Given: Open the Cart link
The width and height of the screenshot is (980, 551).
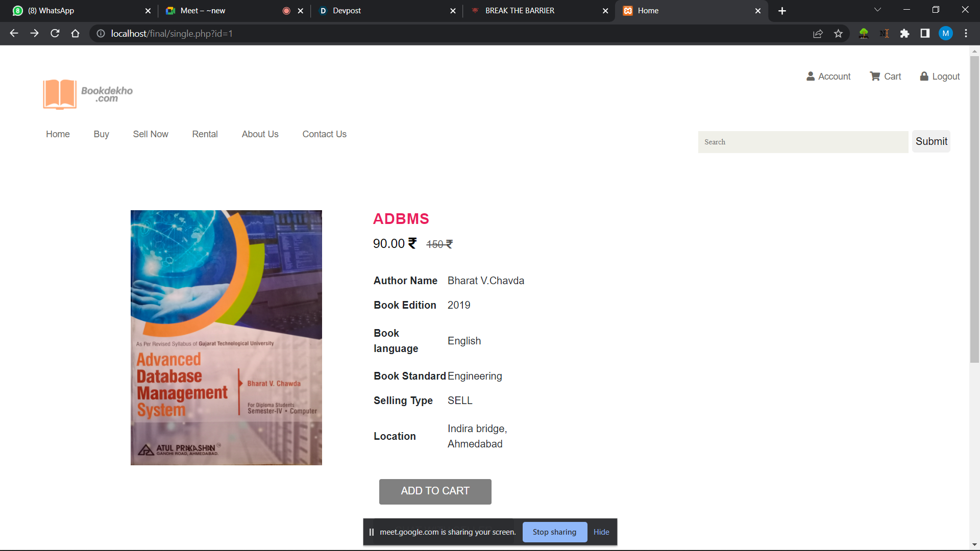Looking at the screenshot, I should pyautogui.click(x=886, y=77).
